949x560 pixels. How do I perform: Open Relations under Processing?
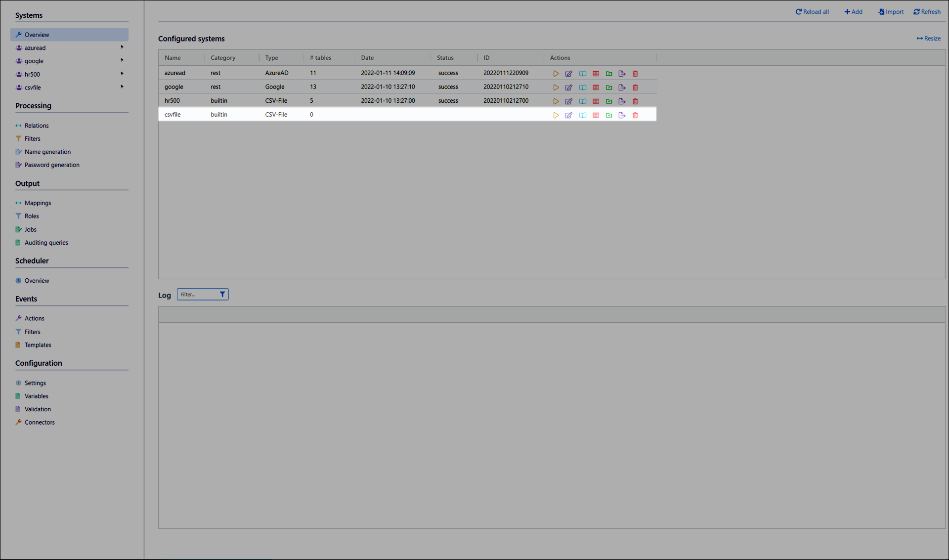tap(37, 126)
